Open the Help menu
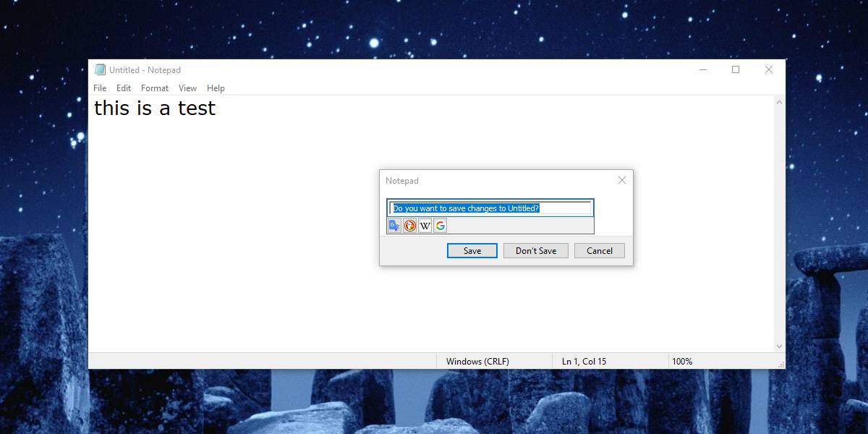Viewport: 868px width, 434px height. point(216,88)
